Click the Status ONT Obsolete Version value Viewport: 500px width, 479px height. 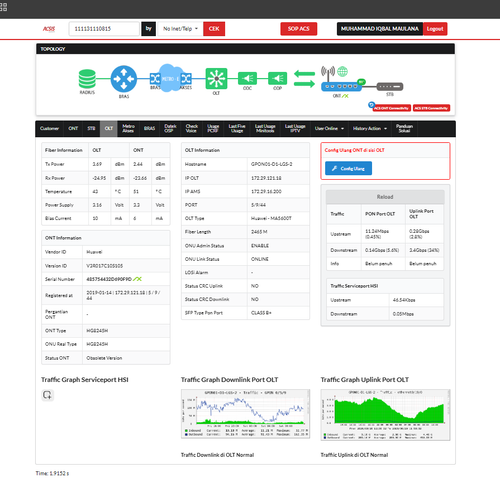(x=104, y=358)
